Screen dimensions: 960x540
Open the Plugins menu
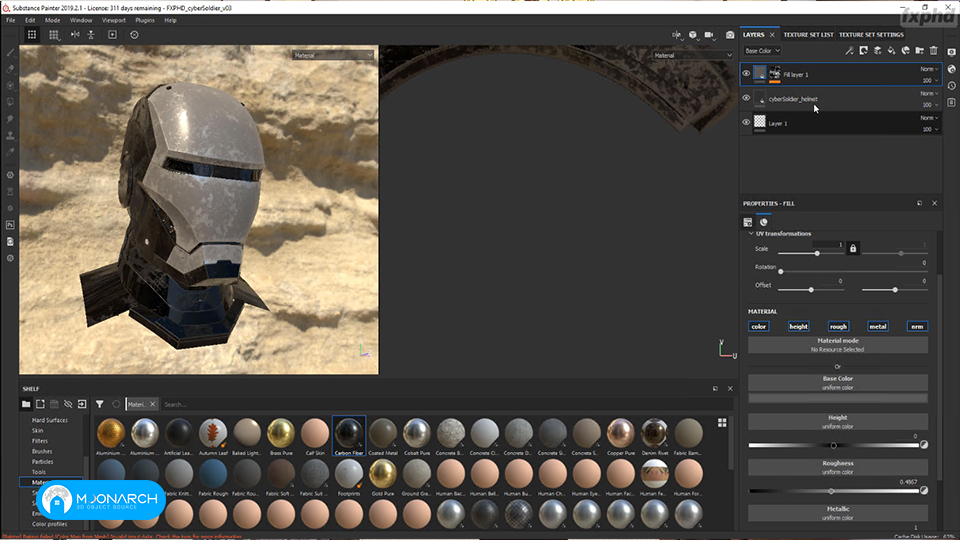(144, 20)
